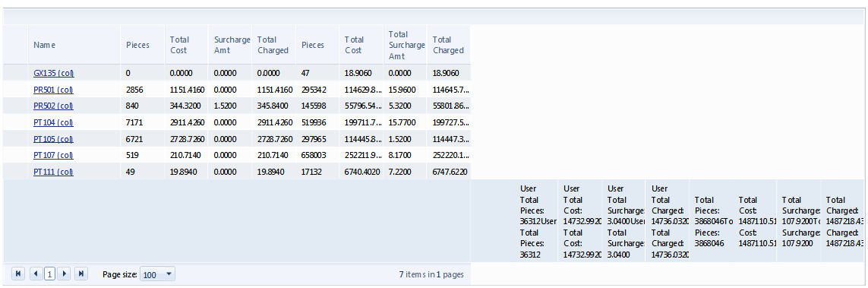Sort by the Name column header

click(x=44, y=45)
